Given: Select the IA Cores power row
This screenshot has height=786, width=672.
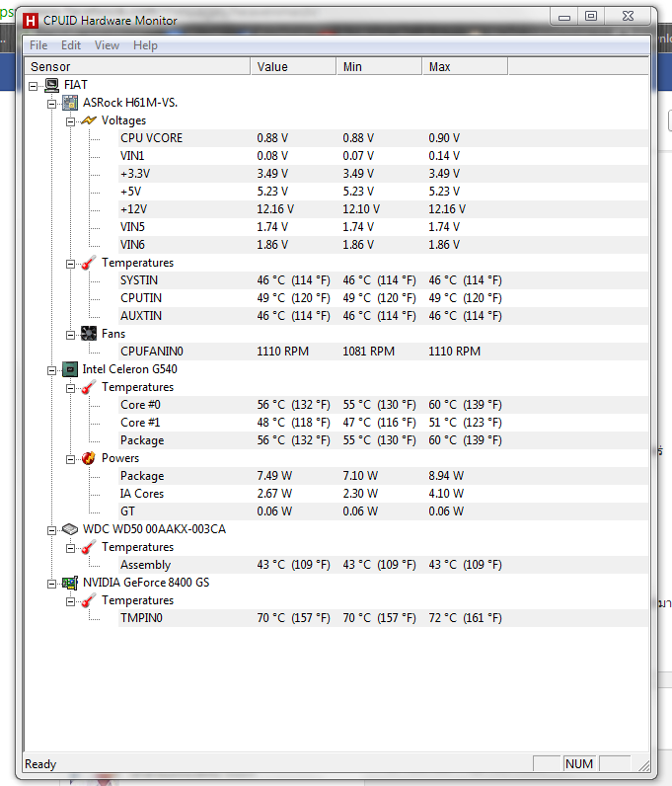Looking at the screenshot, I should coord(383,494).
